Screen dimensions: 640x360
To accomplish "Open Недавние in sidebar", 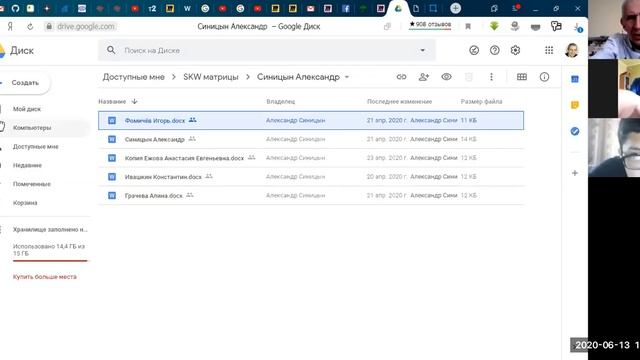I will tap(27, 165).
